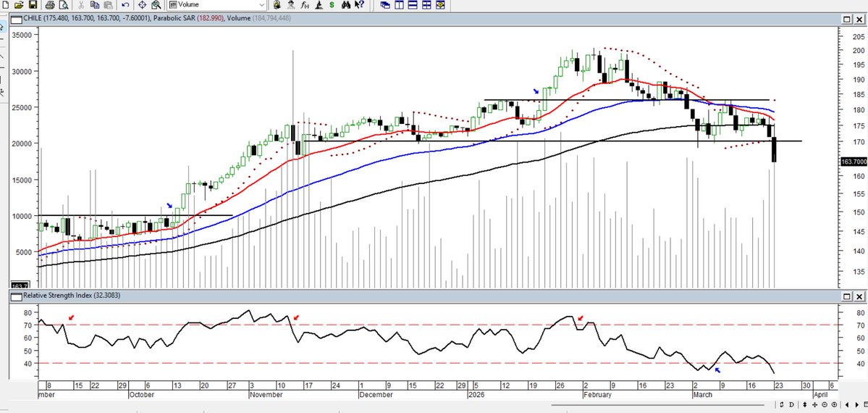868x413 pixels.
Task: Click the 2026 year label on axis
Action: point(476,395)
